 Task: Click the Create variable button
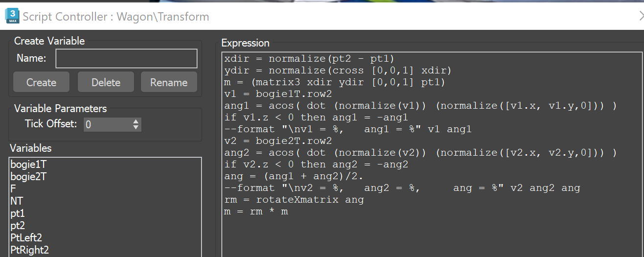pos(41,82)
